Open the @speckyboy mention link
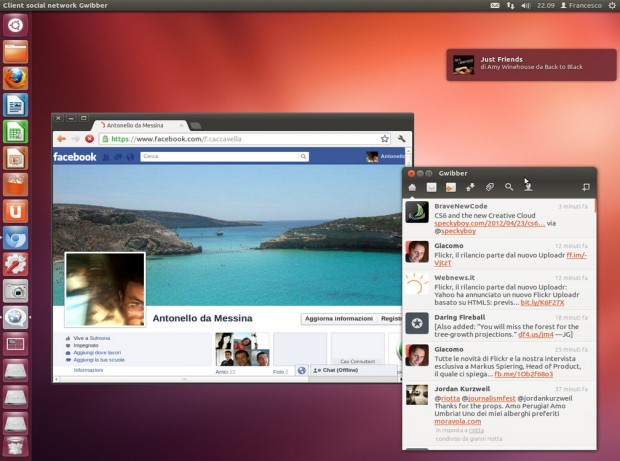Screen dimensions: 620x461 (458, 231)
